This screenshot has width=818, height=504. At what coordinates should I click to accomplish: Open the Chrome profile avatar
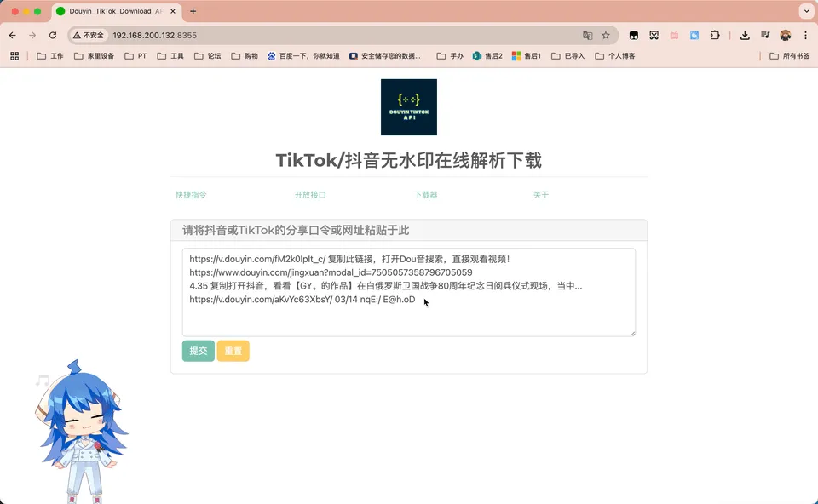click(786, 36)
